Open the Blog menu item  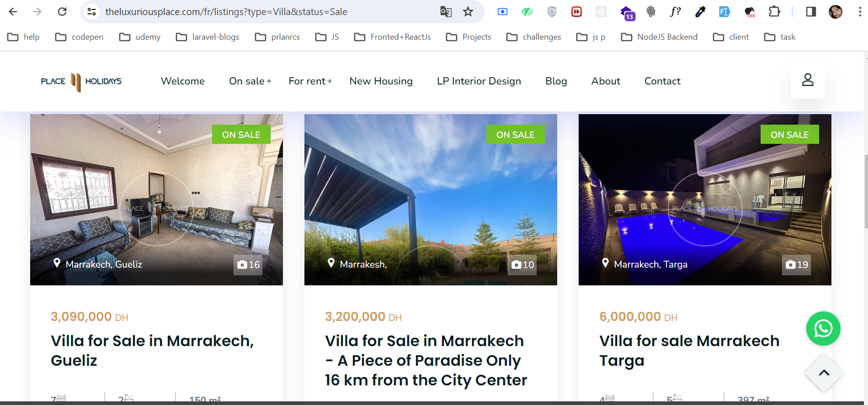click(x=556, y=81)
